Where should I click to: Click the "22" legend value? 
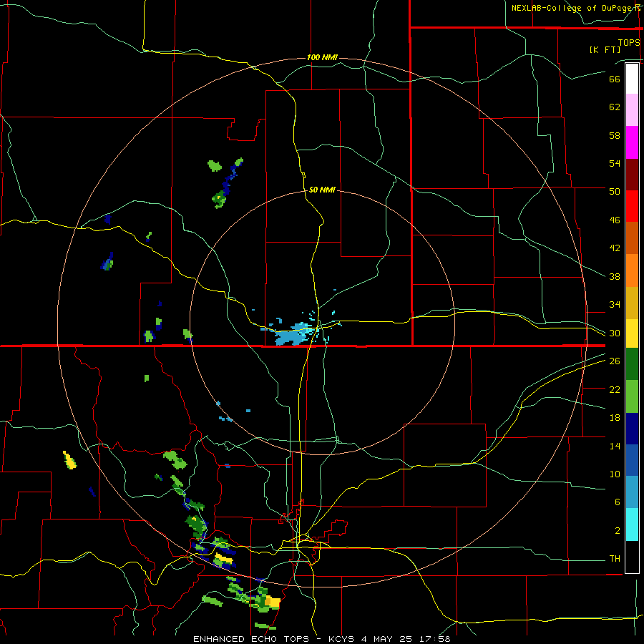pyautogui.click(x=615, y=389)
